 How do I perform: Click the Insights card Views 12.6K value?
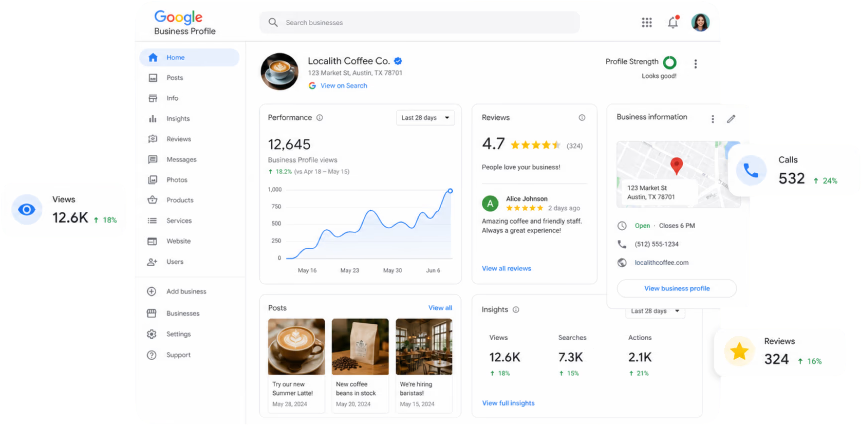505,357
